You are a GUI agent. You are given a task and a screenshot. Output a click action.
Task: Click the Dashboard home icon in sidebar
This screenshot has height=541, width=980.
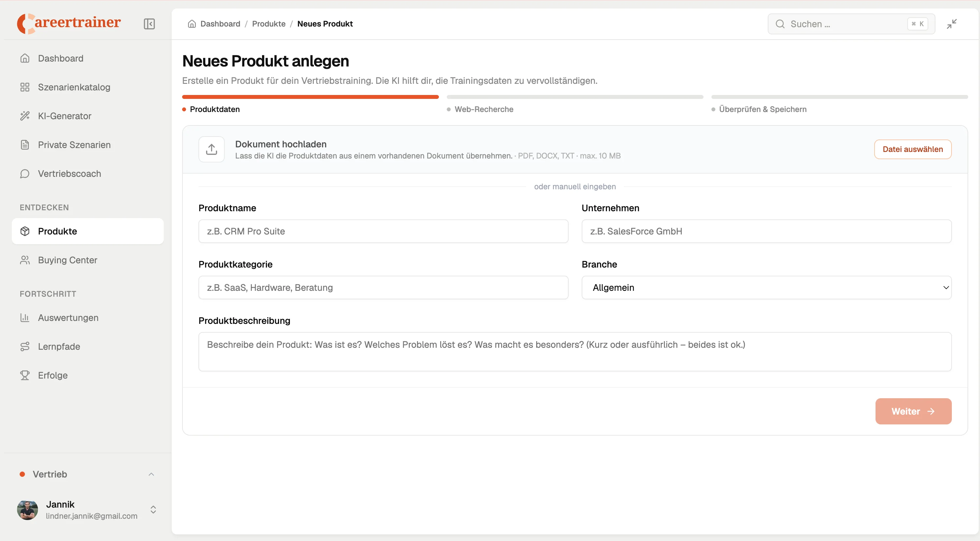point(25,58)
